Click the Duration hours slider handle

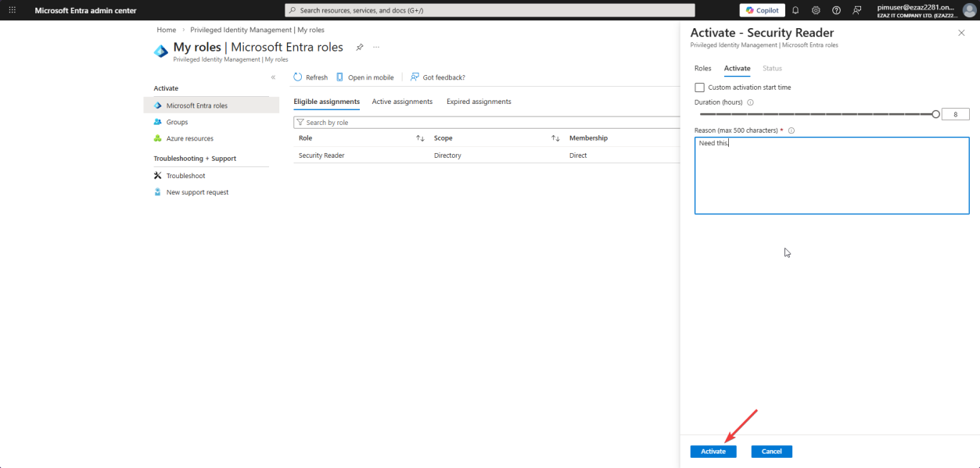936,114
